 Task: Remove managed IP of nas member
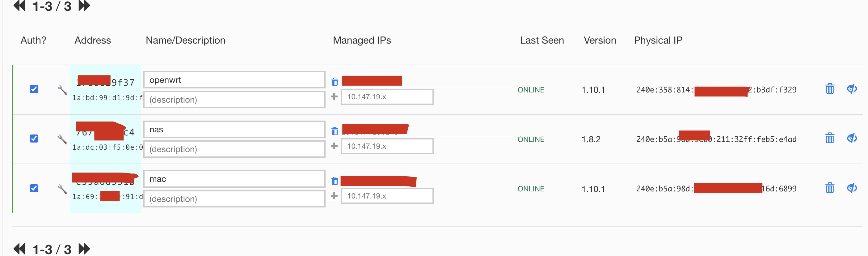[335, 131]
